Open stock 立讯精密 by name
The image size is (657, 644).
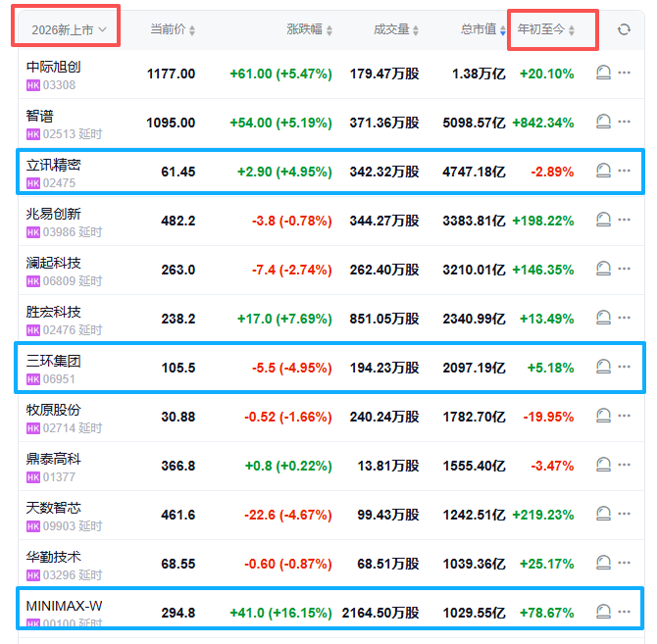pos(53,165)
